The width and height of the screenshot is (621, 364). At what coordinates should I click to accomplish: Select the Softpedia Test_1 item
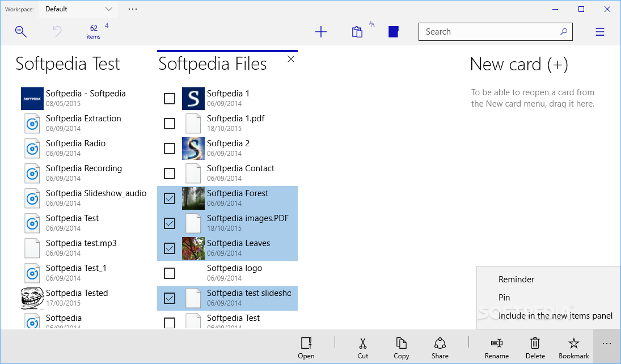point(85,273)
